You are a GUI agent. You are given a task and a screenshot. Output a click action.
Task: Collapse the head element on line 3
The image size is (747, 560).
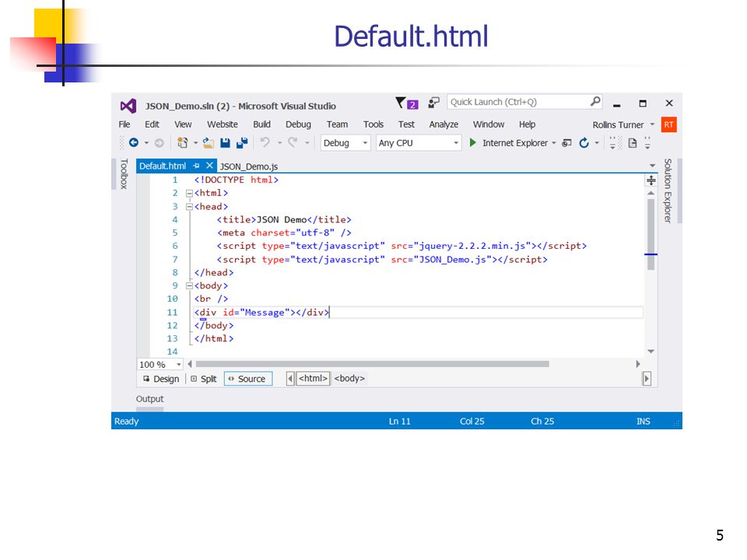[189, 207]
